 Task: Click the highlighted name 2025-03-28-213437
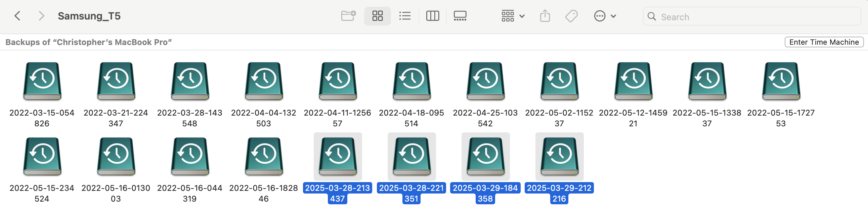(337, 194)
